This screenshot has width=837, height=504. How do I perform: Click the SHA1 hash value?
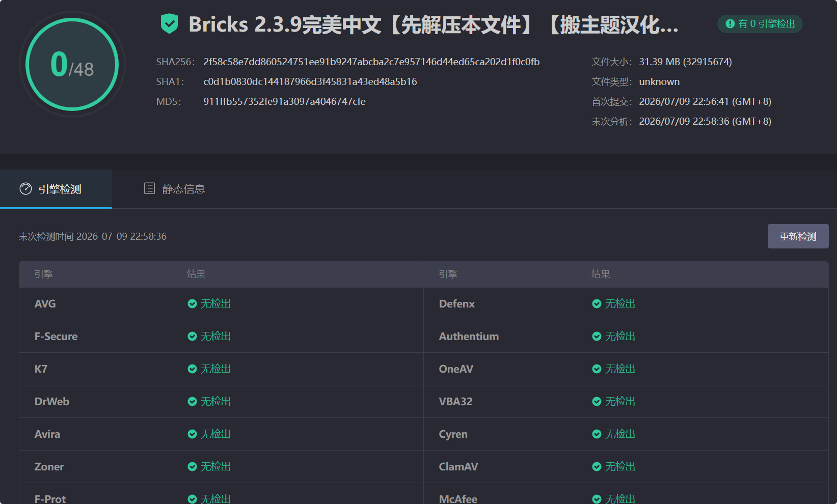point(310,81)
